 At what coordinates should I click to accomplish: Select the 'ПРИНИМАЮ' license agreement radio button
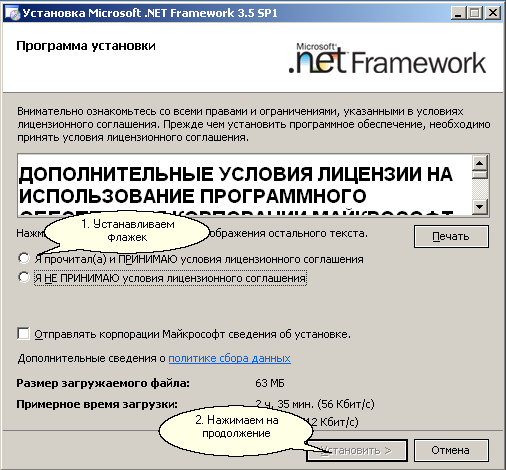24,258
